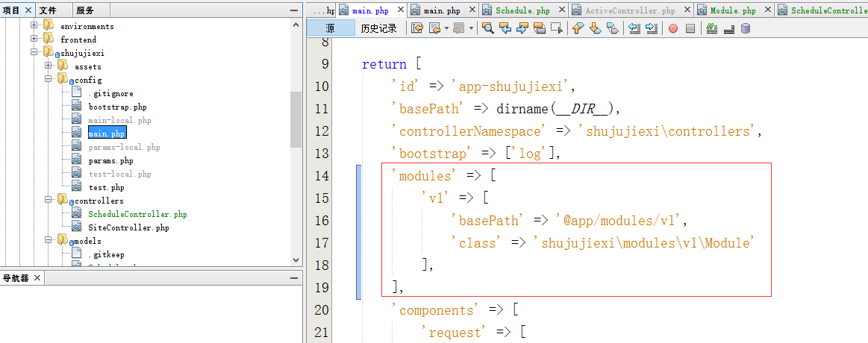Toggle the rectangular selection icon

pyautogui.click(x=556, y=28)
